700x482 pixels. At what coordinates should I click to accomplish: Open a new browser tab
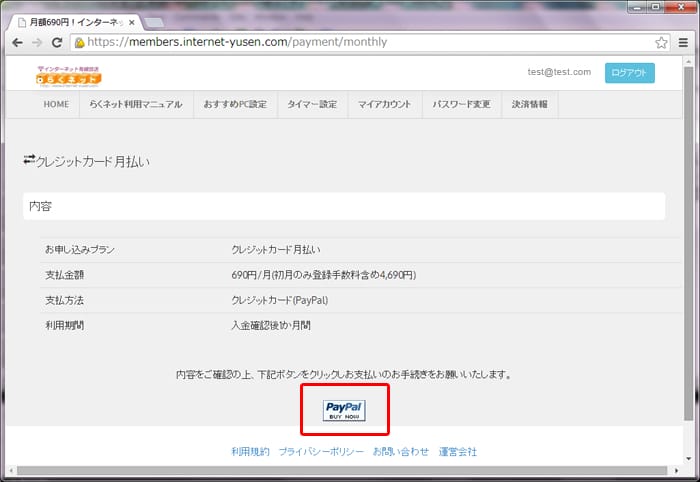[x=155, y=22]
